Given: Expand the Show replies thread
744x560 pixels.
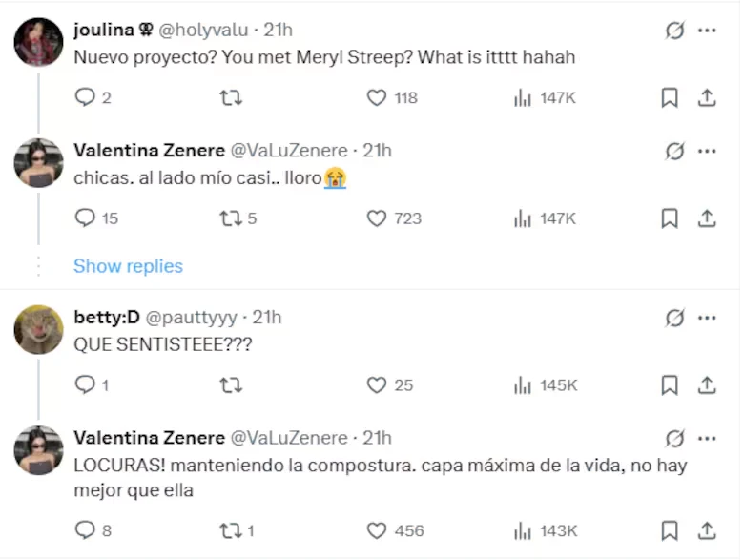Looking at the screenshot, I should pos(128,266).
